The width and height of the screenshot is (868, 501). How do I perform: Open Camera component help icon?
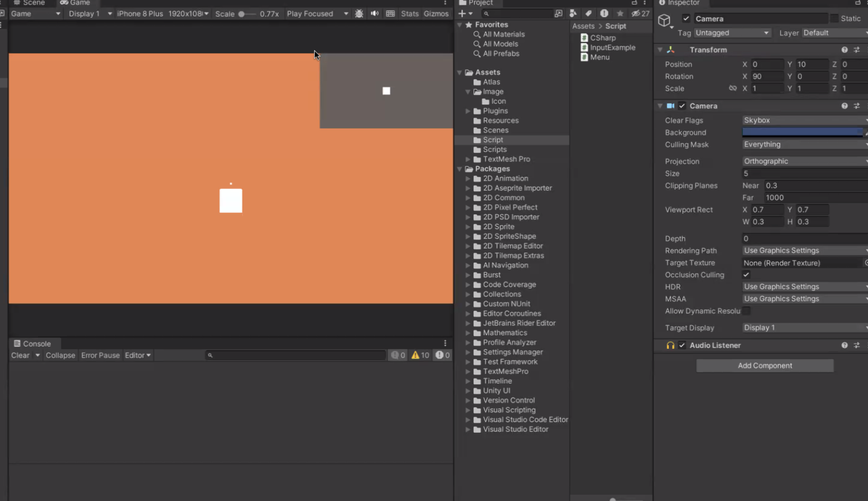click(x=844, y=106)
